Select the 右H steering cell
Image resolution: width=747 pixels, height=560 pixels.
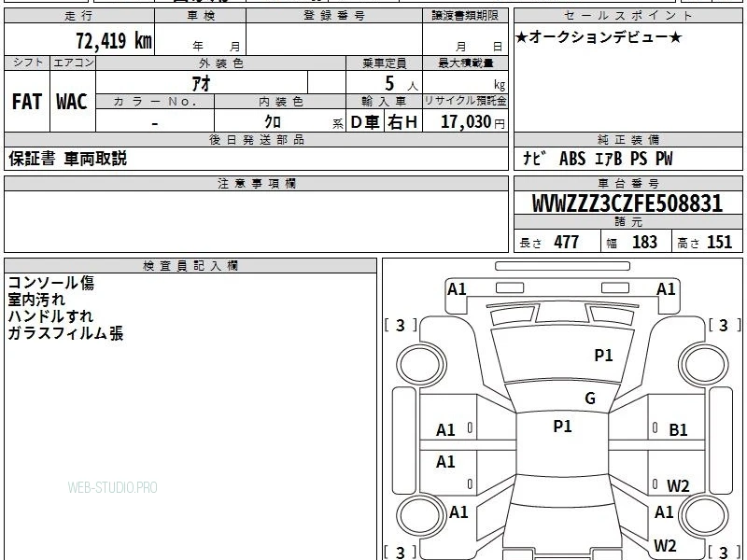[403, 122]
